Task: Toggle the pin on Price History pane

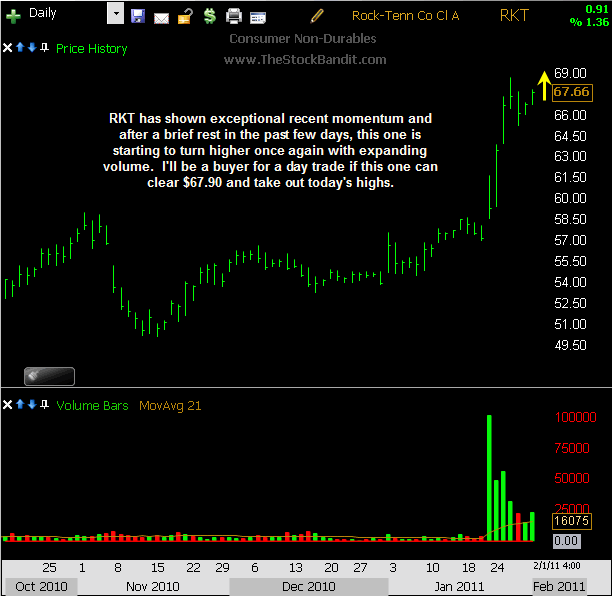Action: (44, 48)
